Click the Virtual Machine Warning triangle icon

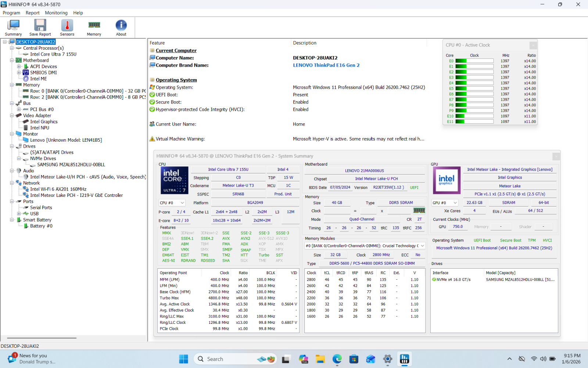click(152, 139)
